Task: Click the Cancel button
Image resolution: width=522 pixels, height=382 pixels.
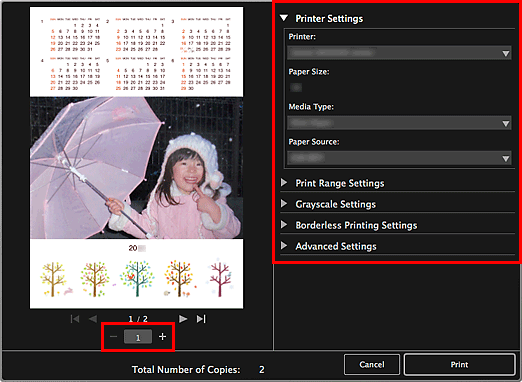Action: 372,365
